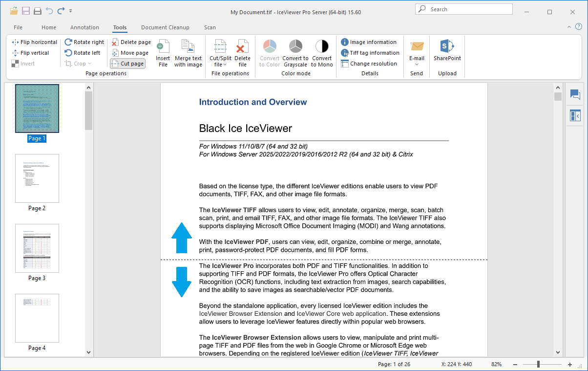Rotate the page left
The height and width of the screenshot is (371, 588).
pyautogui.click(x=82, y=53)
